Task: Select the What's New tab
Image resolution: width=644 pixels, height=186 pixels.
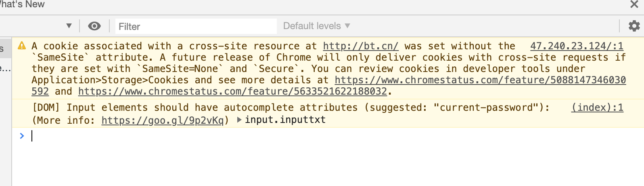Action: click(x=22, y=4)
